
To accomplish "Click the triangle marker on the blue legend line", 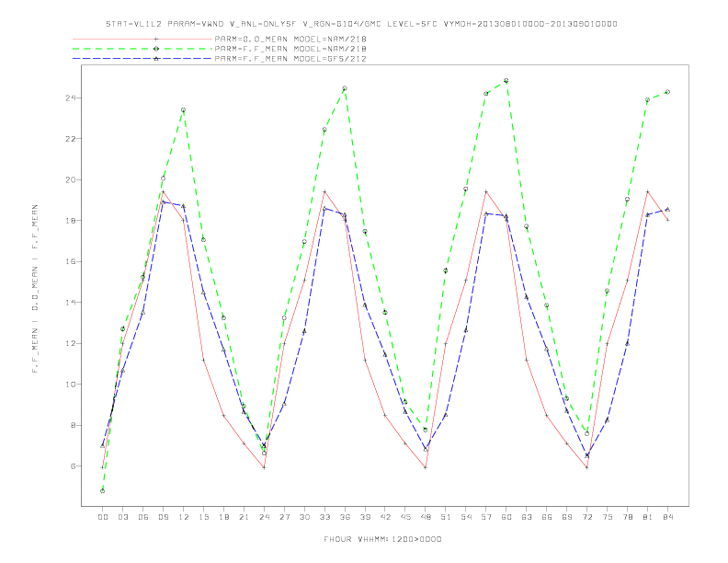I will pyautogui.click(x=156, y=59).
